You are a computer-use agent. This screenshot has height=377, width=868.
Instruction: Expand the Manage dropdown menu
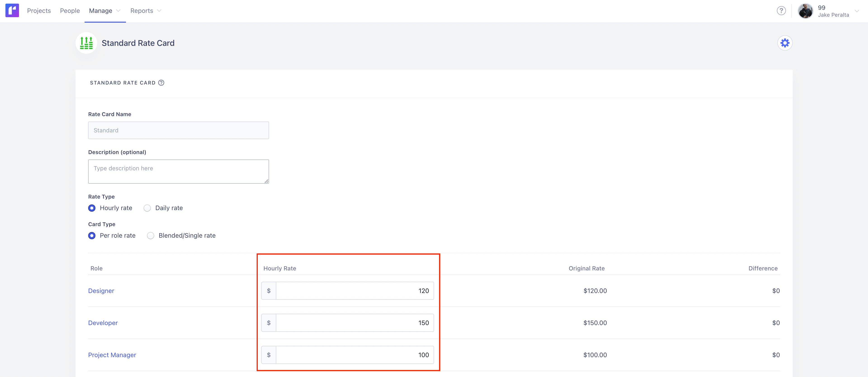104,11
